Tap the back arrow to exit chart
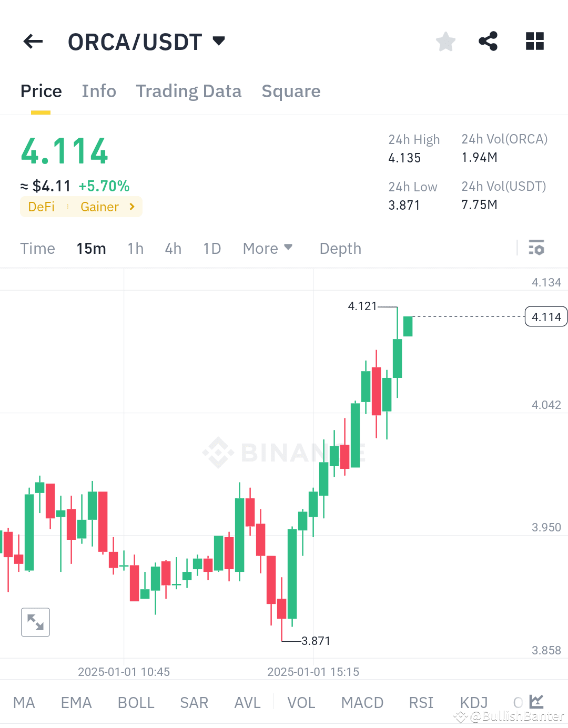 (33, 42)
